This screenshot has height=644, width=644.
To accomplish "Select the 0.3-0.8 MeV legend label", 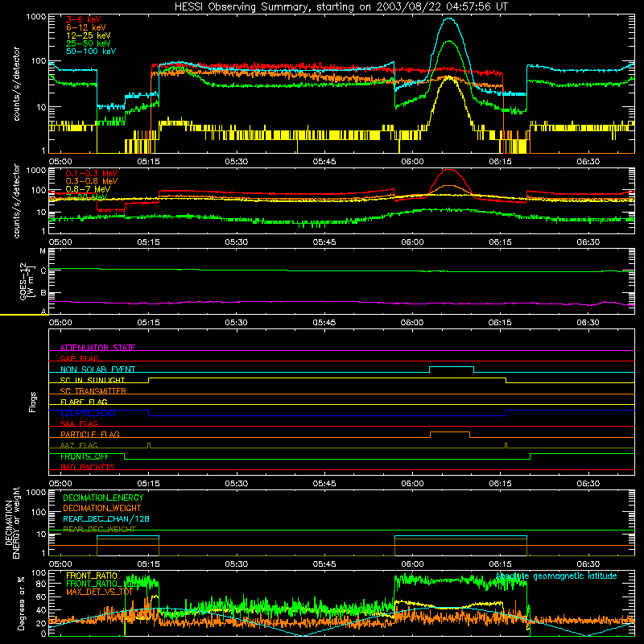I will [x=92, y=181].
